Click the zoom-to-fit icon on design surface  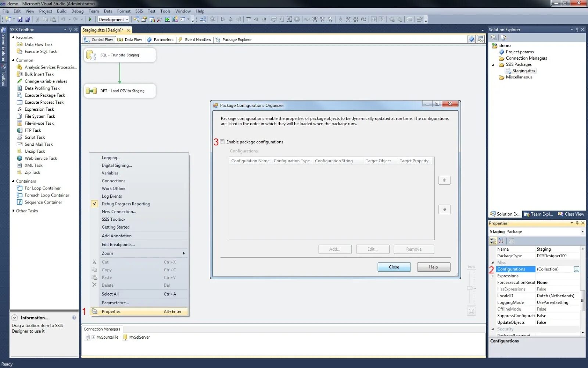[x=472, y=311]
